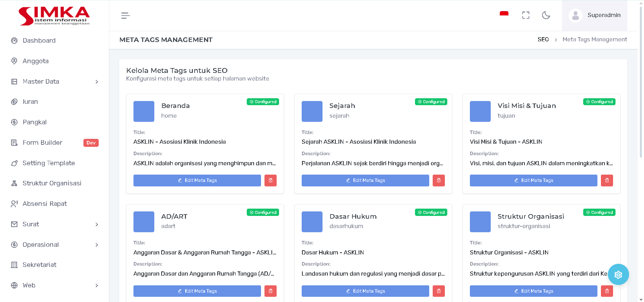Open the Struktur Organisasi sidebar menu item
The height and width of the screenshot is (302, 644).
(x=52, y=183)
